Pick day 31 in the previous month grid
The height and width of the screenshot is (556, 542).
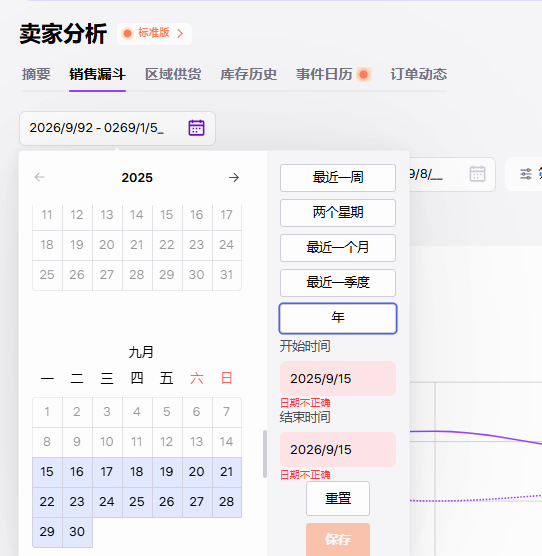[227, 275]
